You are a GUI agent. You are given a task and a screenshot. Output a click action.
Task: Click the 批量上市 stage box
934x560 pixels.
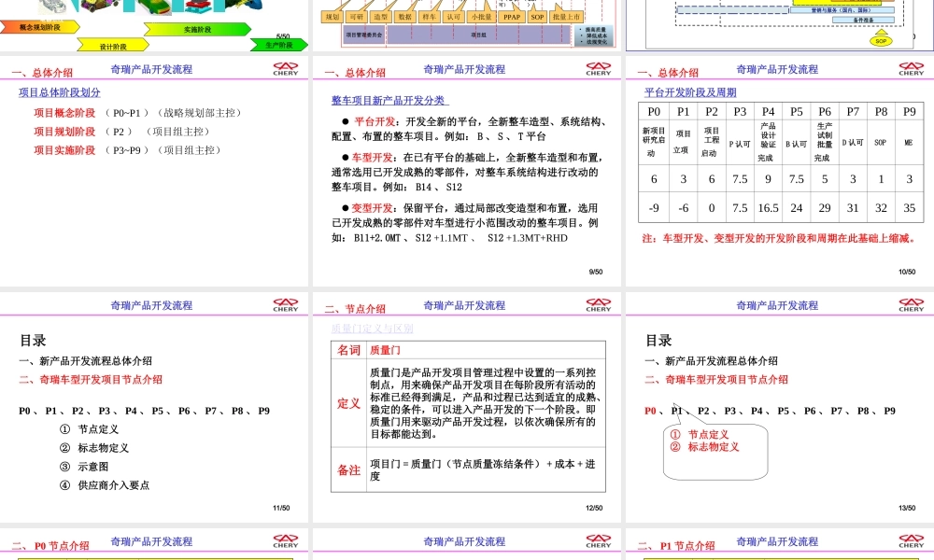(566, 17)
